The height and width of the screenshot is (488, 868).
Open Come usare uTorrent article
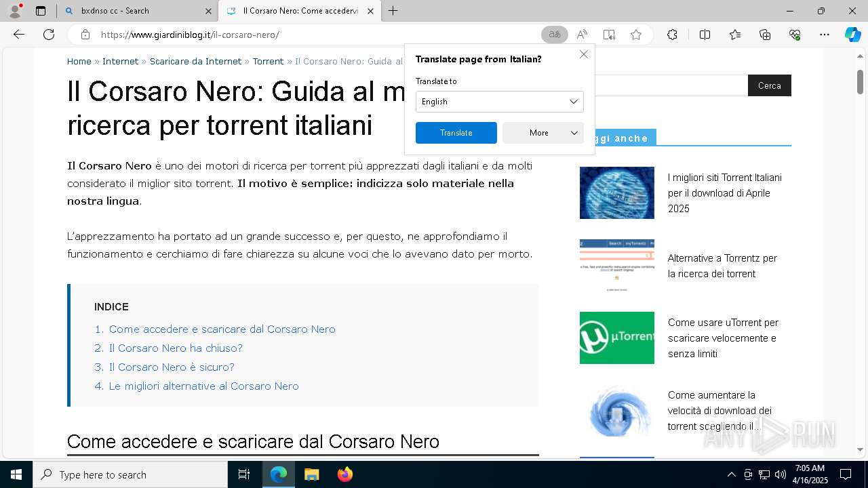tap(723, 338)
